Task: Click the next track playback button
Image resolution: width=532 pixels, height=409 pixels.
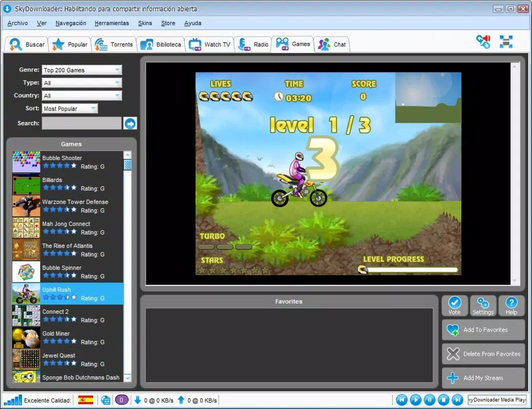Action: point(457,400)
